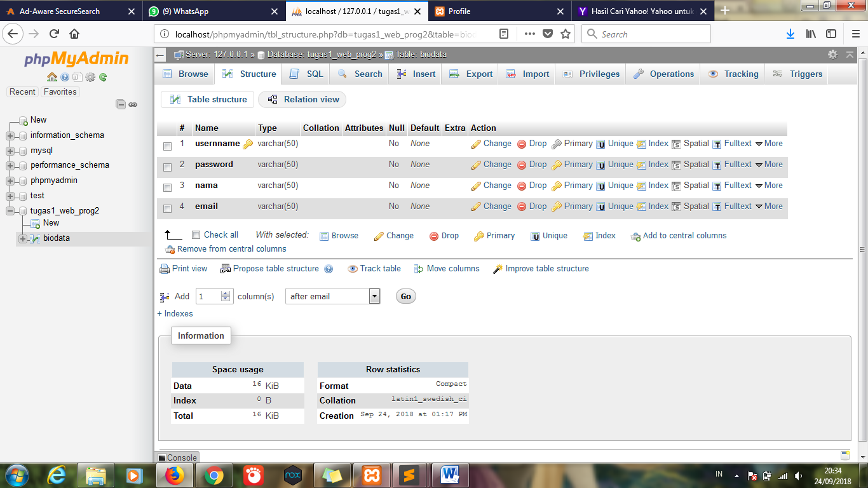The width and height of the screenshot is (868, 488).
Task: Click the Favorites button in the sidebar
Action: 60,92
